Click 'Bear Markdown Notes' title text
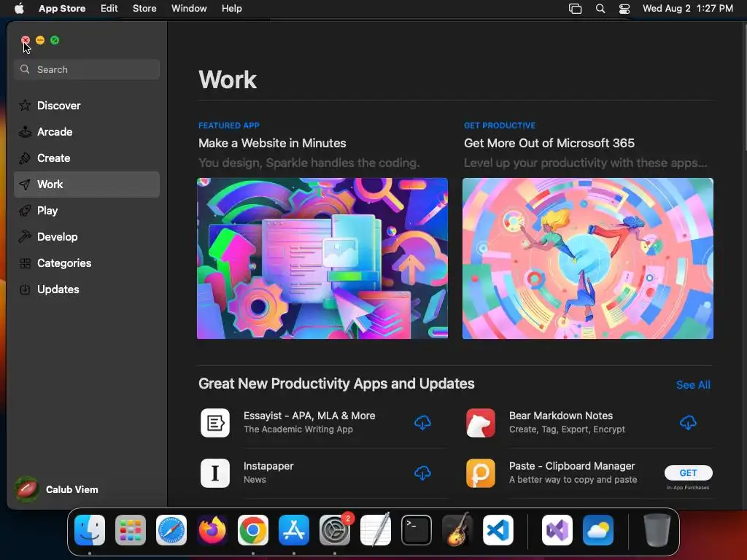Viewport: 747px width, 560px height. tap(561, 416)
